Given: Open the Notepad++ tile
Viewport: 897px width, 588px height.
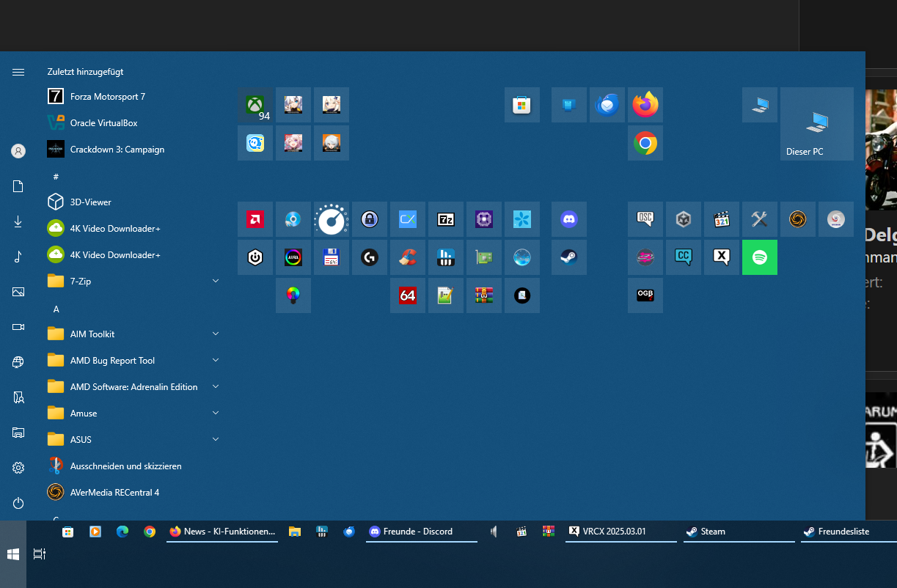Looking at the screenshot, I should coord(446,295).
